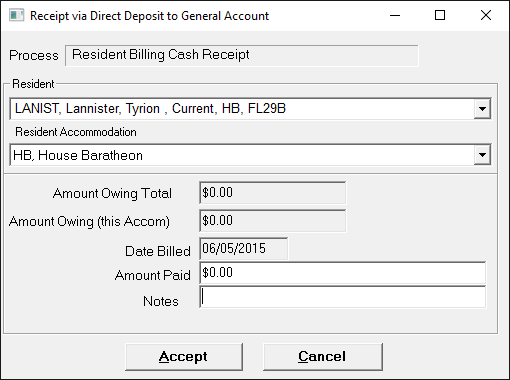
Task: Close the Receipt via Direct Deposit window
Action: [486, 15]
